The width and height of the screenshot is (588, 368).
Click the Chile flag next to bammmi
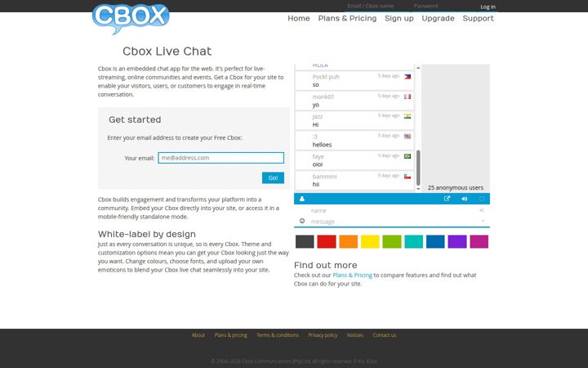click(408, 176)
